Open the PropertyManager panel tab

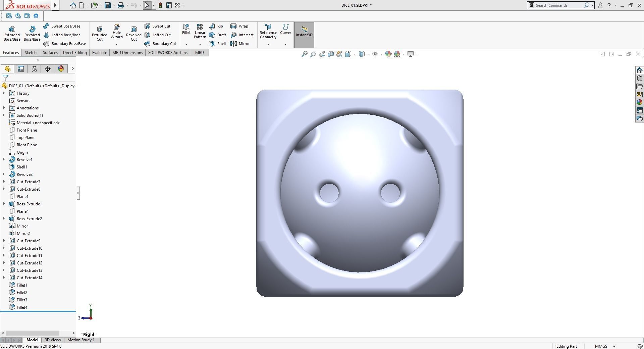[x=21, y=69]
